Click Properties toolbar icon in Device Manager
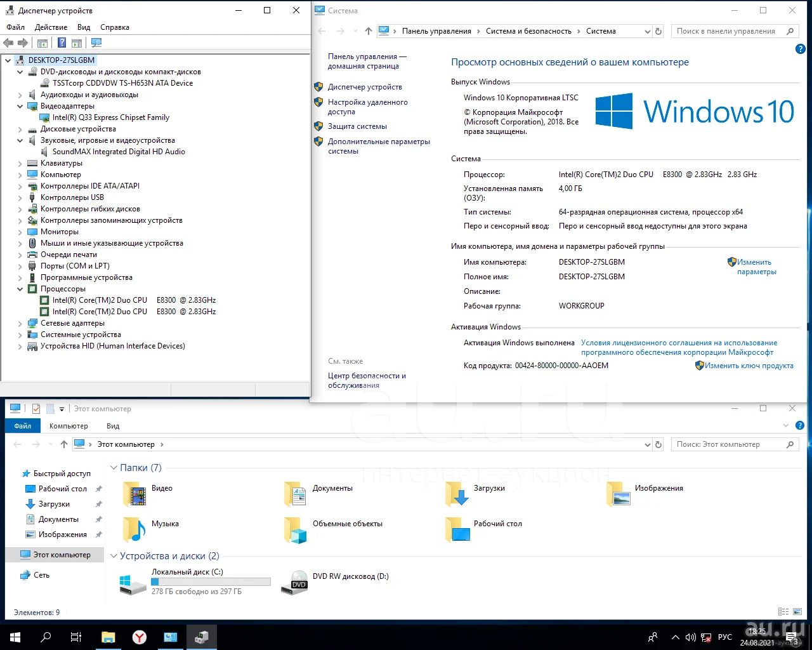Image resolution: width=812 pixels, height=650 pixels. click(43, 43)
